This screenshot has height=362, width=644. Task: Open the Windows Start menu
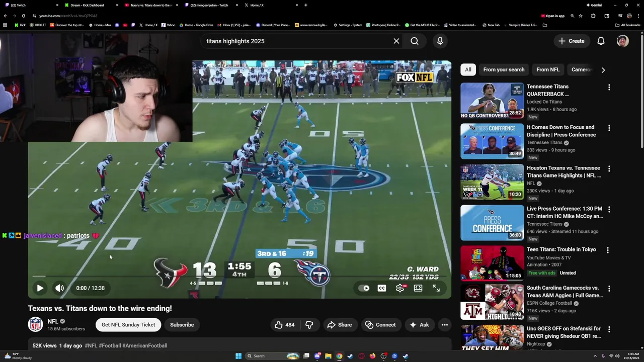238,356
